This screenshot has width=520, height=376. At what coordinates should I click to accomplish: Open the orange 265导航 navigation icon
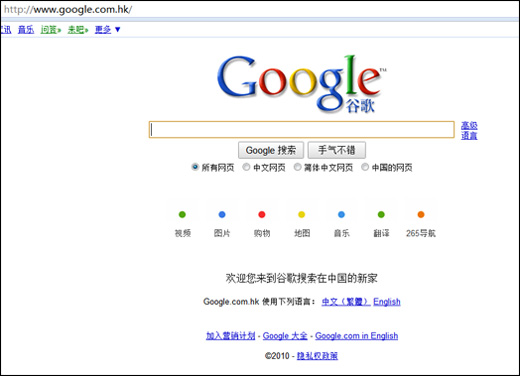point(421,215)
